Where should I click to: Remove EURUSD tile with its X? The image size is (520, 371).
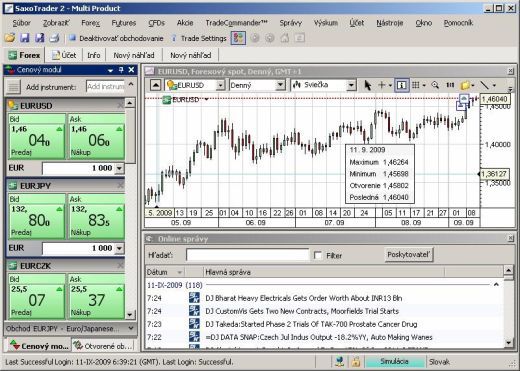[120, 106]
